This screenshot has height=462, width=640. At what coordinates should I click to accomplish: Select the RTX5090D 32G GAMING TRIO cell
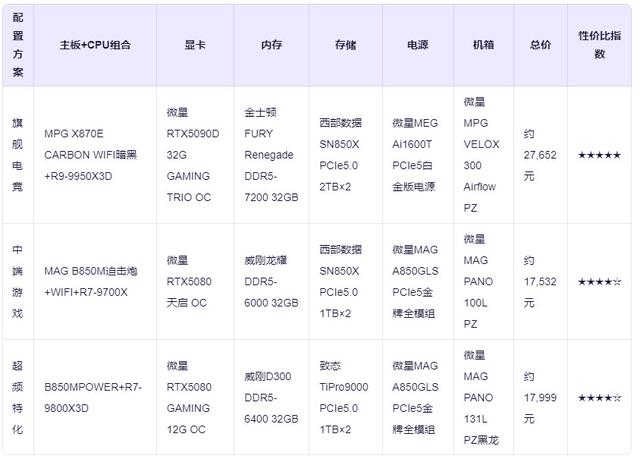coord(195,155)
